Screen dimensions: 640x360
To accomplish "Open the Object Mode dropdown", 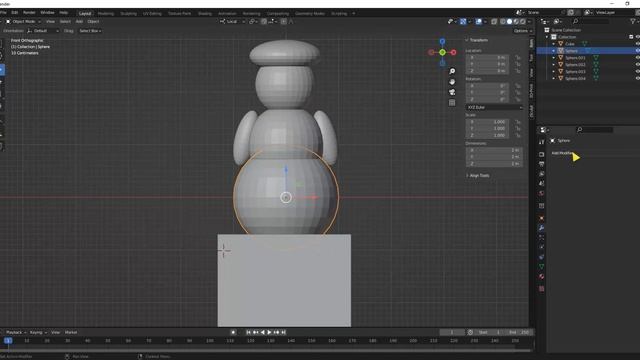I will [x=23, y=21].
